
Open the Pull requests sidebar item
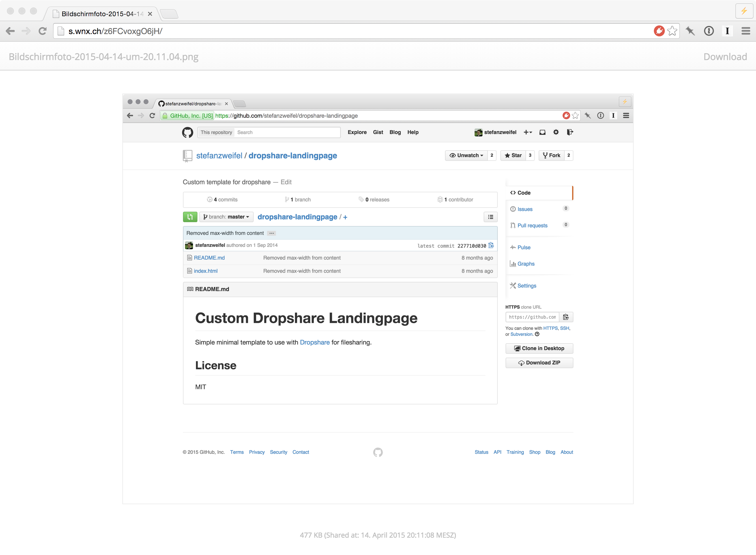click(x=532, y=226)
